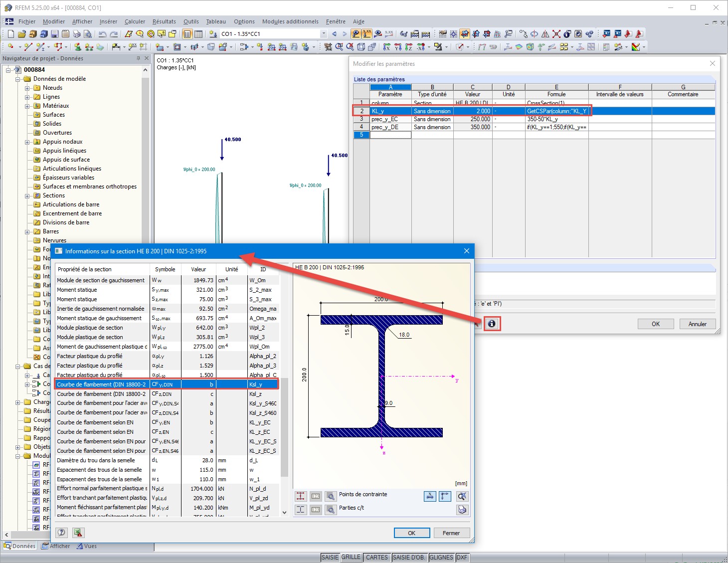The width and height of the screenshot is (728, 563).
Task: Export section table to Excel icon
Action: (78, 533)
